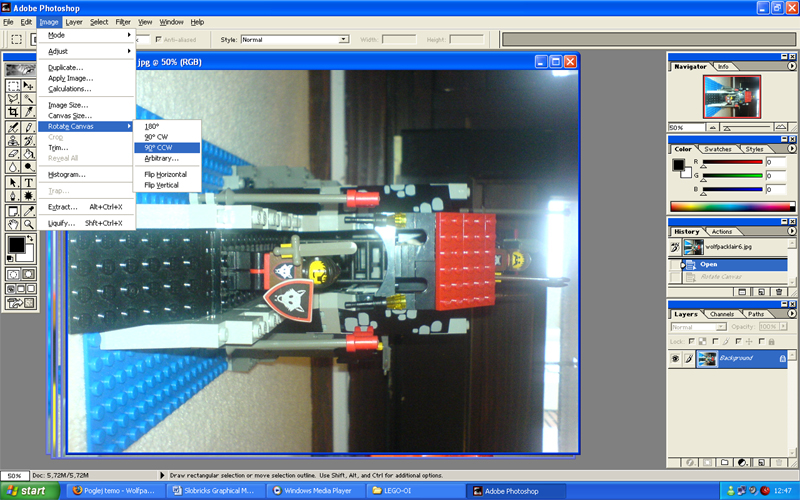The height and width of the screenshot is (500, 800).
Task: Enable Lock image pixels checkbox
Action: click(715, 341)
